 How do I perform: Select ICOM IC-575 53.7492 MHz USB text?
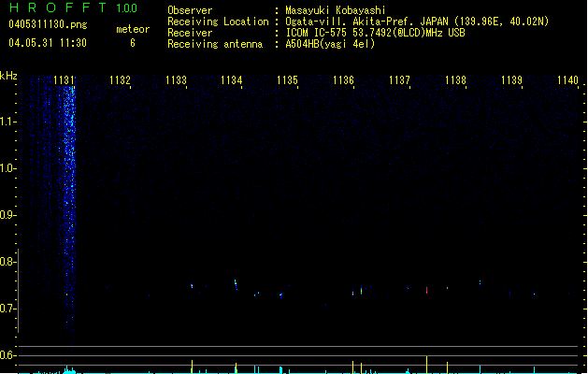(375, 33)
